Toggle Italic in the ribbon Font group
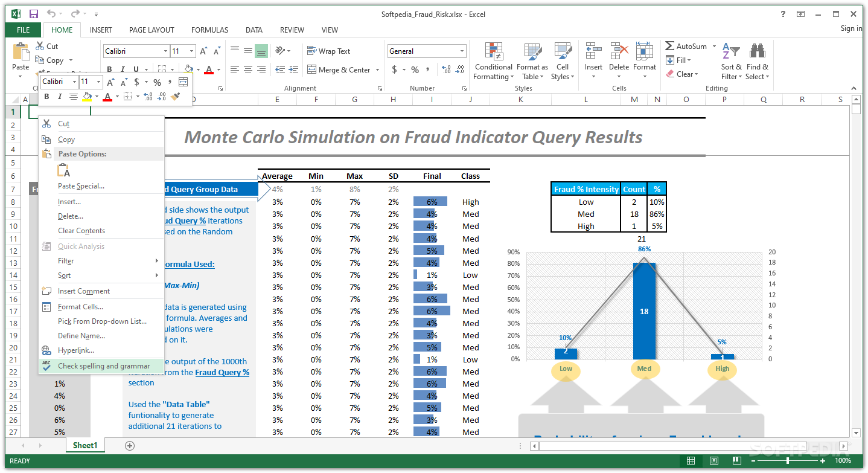The height and width of the screenshot is (473, 868). (x=123, y=69)
